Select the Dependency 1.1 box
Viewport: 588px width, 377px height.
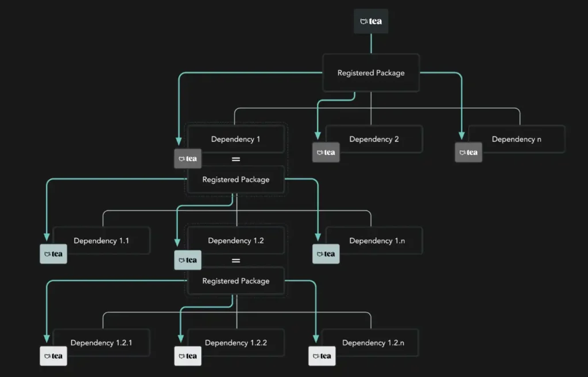click(101, 240)
